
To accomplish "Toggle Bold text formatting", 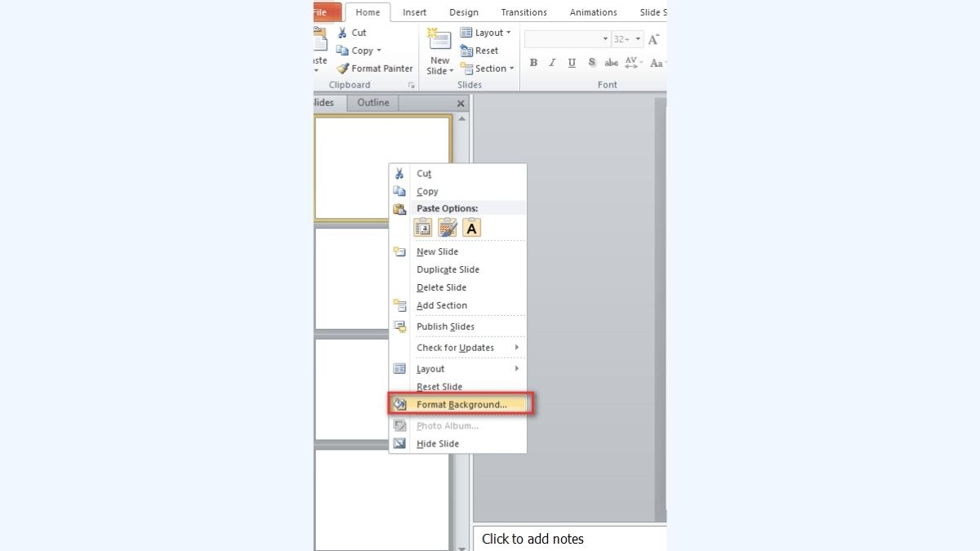I will point(533,63).
